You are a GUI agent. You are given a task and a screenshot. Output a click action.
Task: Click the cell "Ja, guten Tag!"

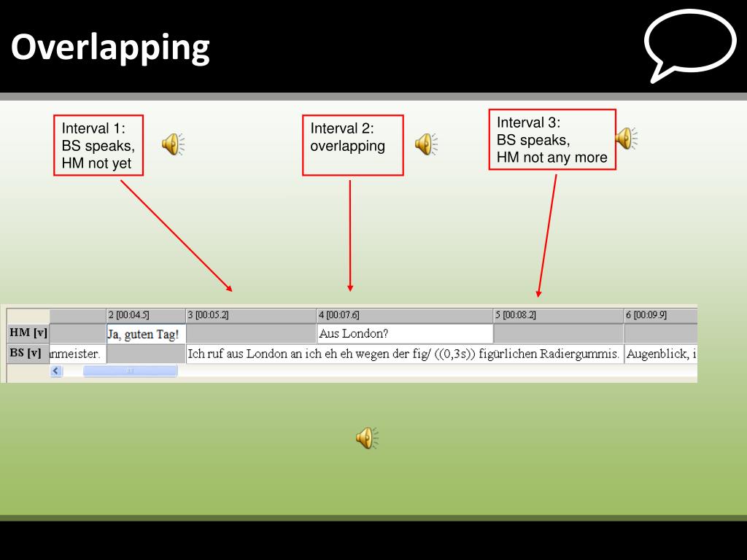[146, 334]
